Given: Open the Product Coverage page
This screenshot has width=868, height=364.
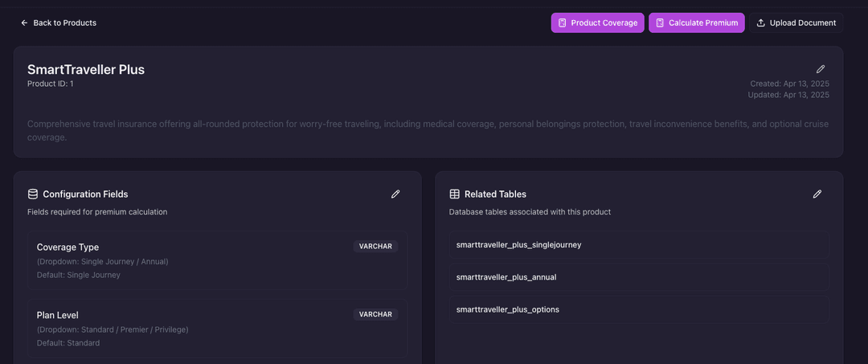Looking at the screenshot, I should tap(597, 23).
